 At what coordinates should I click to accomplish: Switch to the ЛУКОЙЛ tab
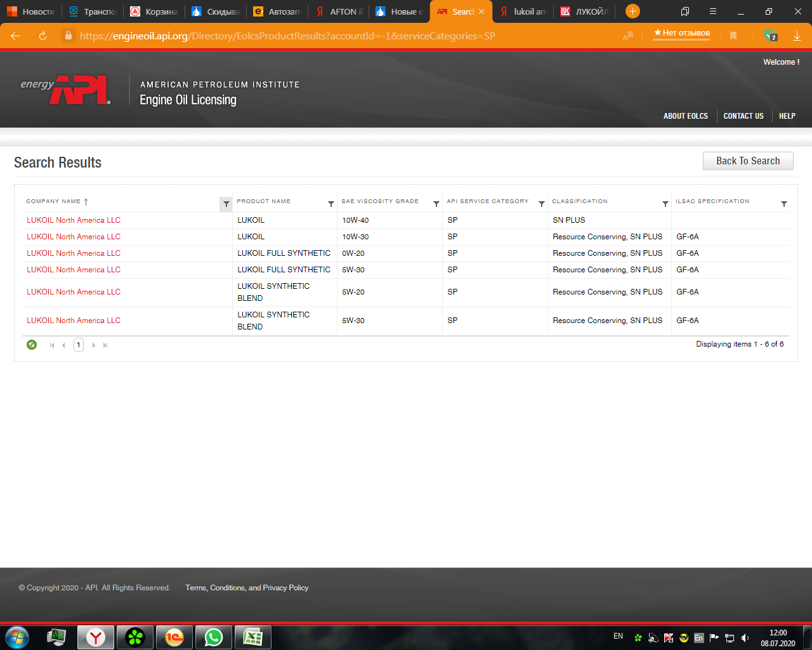pos(584,11)
